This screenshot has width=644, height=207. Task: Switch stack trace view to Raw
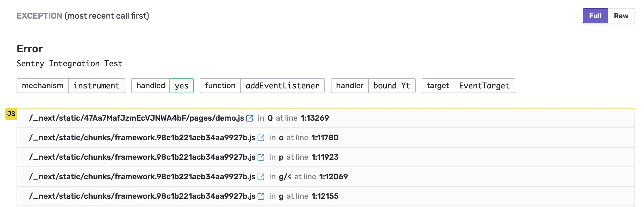[x=621, y=16]
